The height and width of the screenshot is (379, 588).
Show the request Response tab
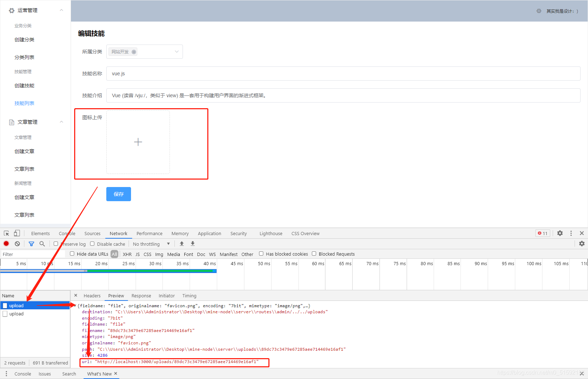pyautogui.click(x=141, y=296)
